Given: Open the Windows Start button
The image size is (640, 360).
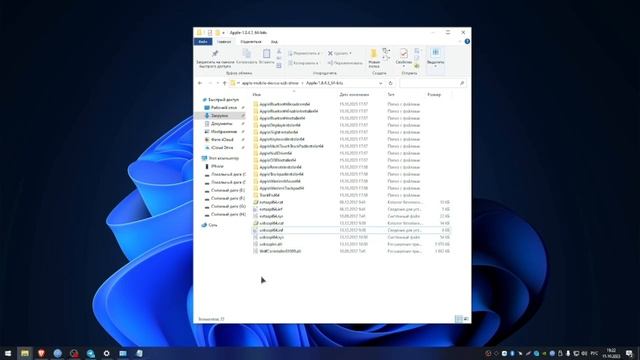Looking at the screenshot, I should [8, 353].
